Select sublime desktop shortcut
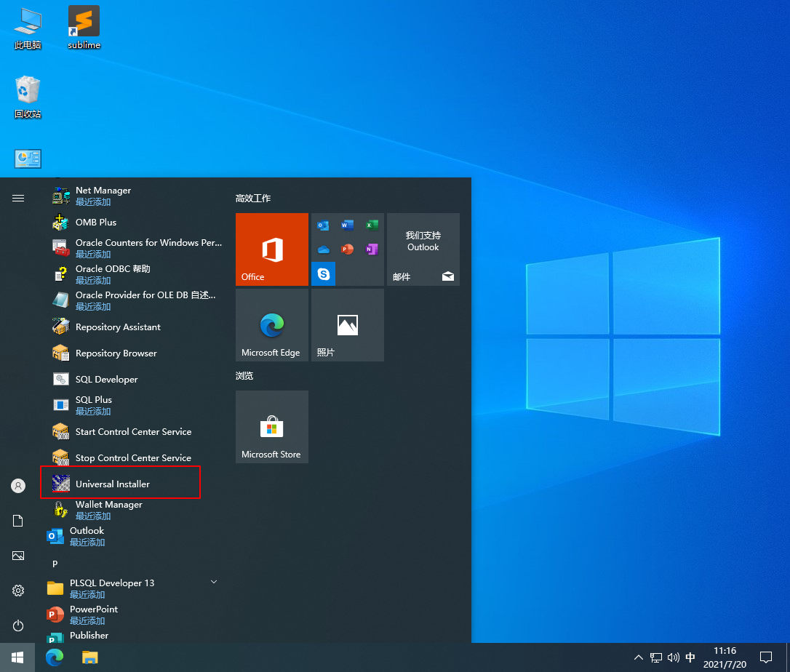The image size is (790, 672). coord(84,28)
